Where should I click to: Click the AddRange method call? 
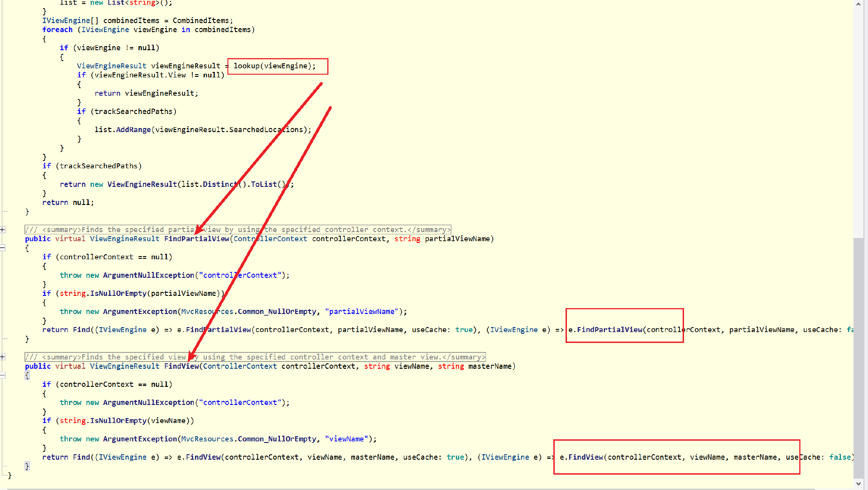[x=133, y=130]
